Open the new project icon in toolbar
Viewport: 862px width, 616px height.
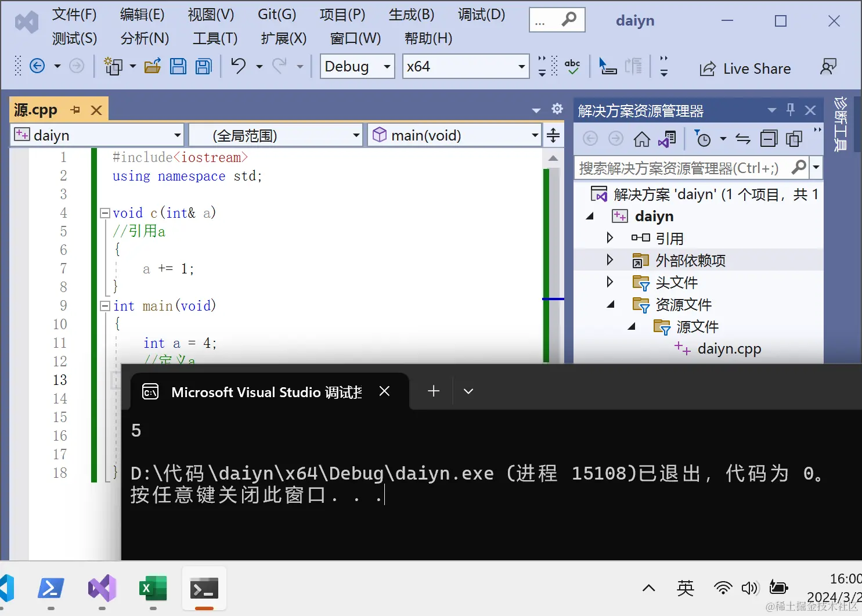point(113,66)
